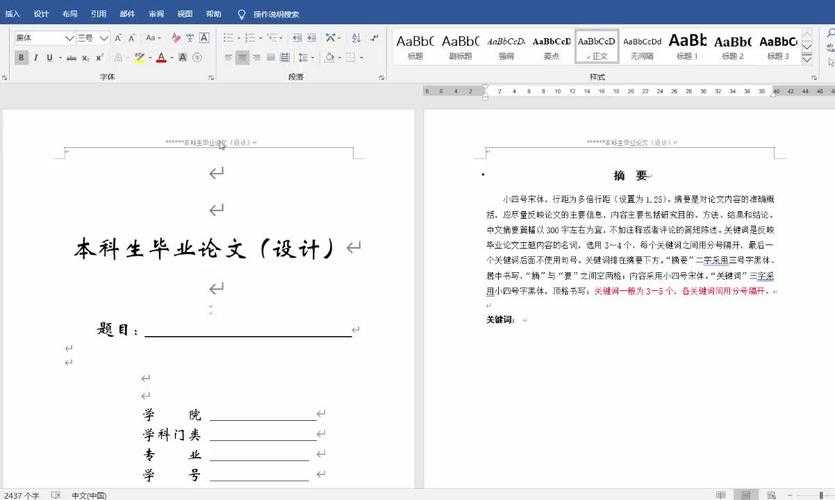The image size is (835, 500).
Task: Apply the 正文 style
Action: click(596, 47)
